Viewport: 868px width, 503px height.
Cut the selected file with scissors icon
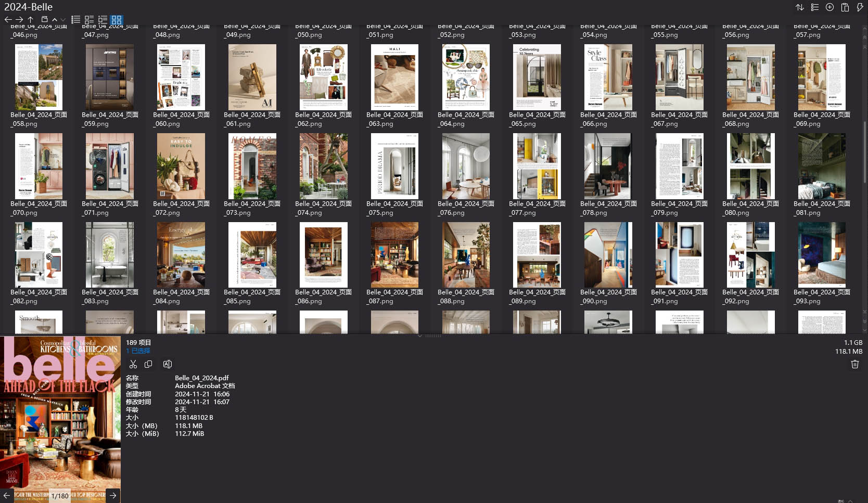[133, 364]
